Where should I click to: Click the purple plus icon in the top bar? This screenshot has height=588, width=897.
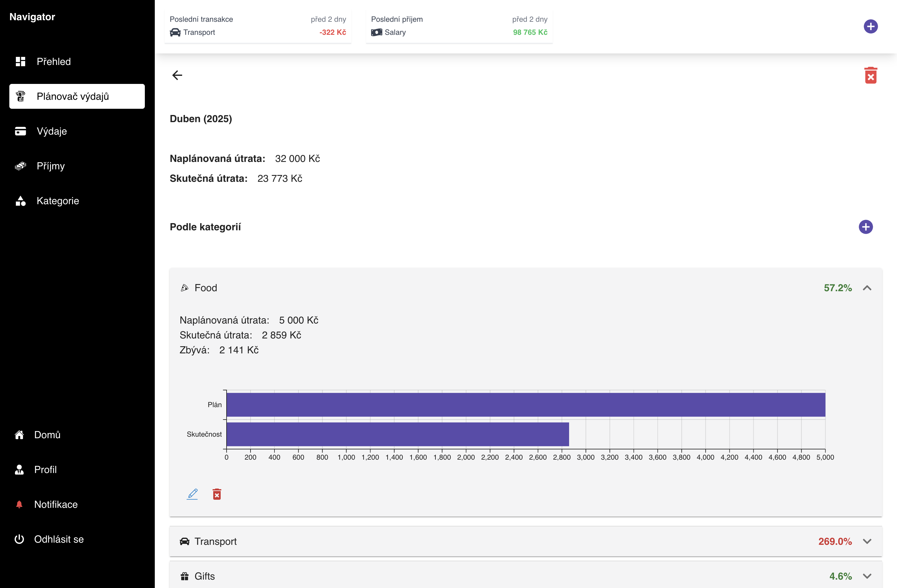[x=871, y=26]
